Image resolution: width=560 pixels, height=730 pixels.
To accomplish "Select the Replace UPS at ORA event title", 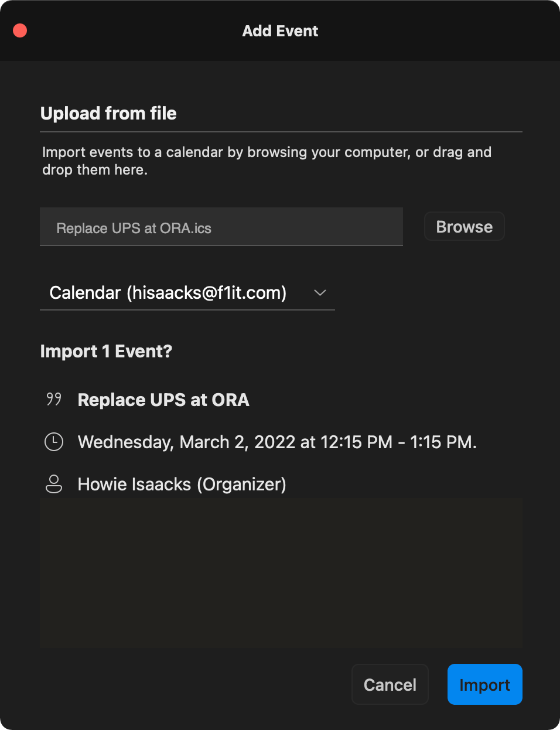I will click(x=163, y=400).
